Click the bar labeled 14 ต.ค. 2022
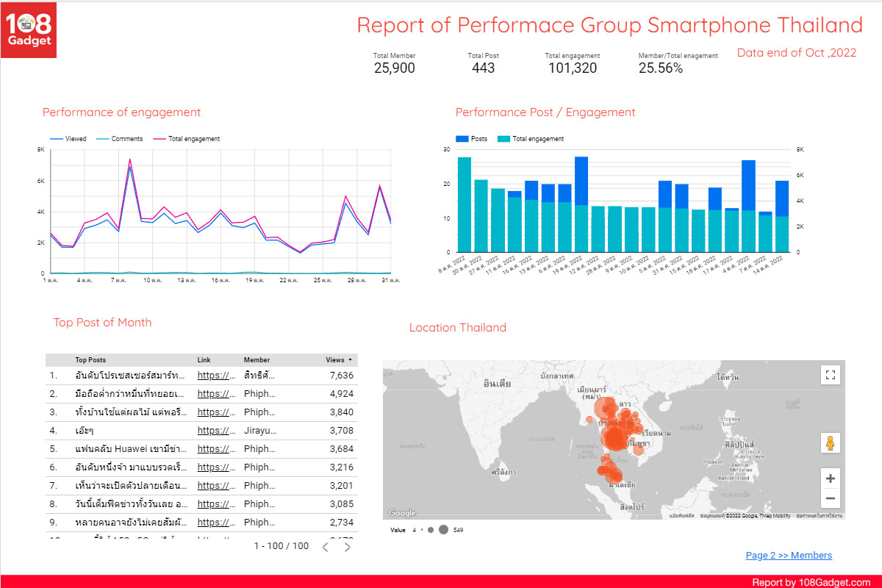This screenshot has width=882, height=588. pyautogui.click(x=782, y=217)
